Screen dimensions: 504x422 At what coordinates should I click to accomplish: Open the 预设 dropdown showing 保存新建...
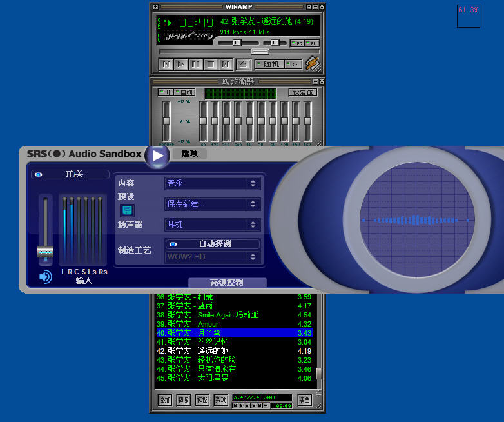tap(212, 204)
